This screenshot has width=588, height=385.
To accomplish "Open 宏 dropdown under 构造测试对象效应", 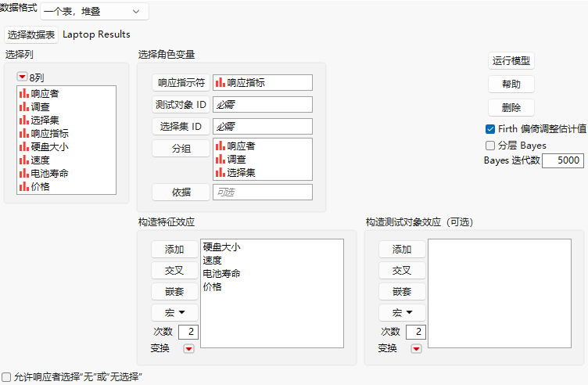I will click(402, 312).
